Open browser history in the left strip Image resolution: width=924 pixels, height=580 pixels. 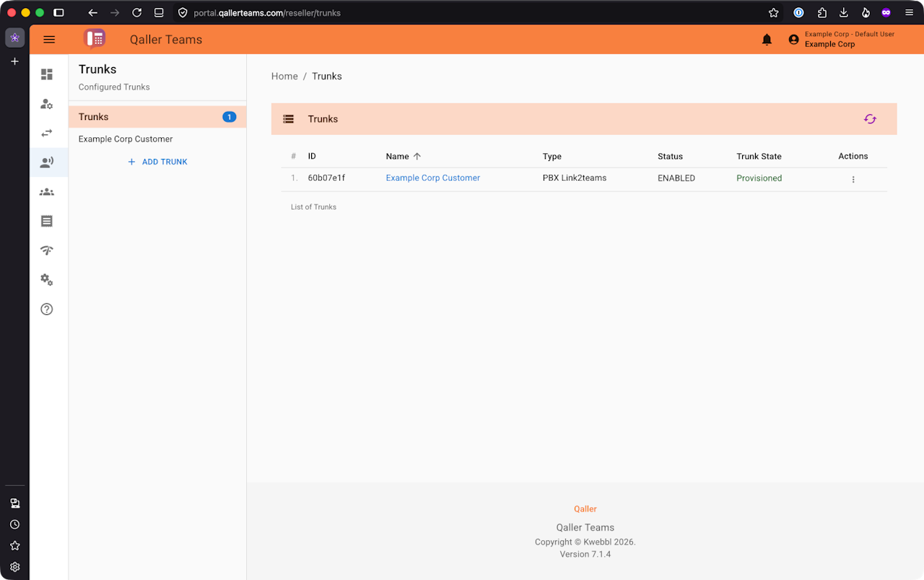(14, 524)
